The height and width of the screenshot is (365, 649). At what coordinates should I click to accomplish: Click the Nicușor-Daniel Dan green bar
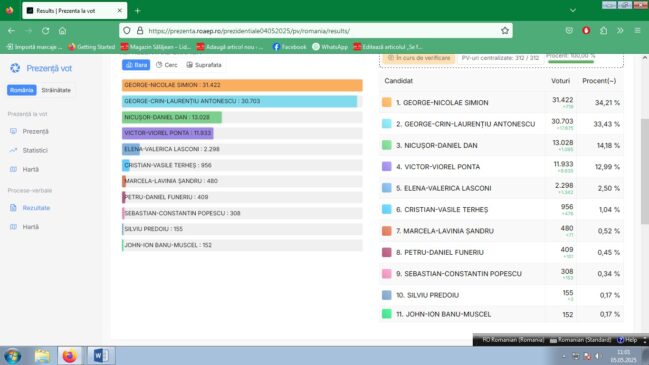point(172,117)
